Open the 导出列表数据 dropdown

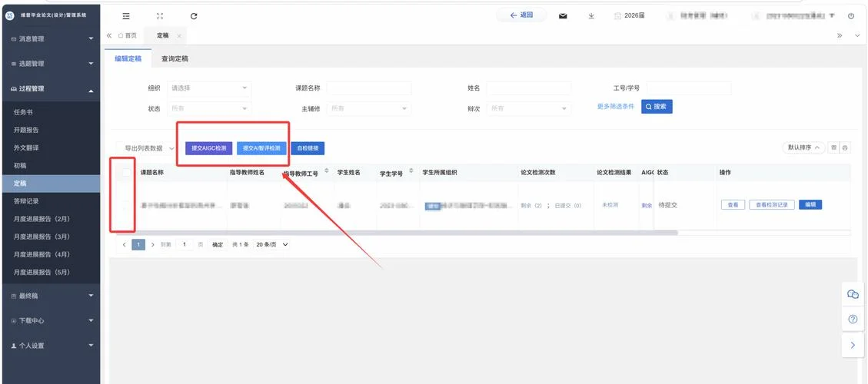point(148,148)
